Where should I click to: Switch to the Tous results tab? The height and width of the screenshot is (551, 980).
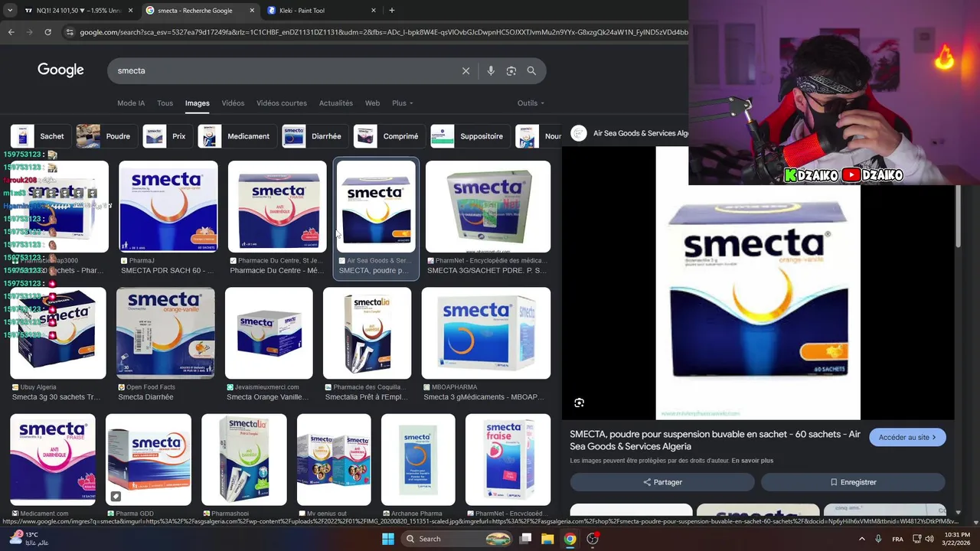(165, 103)
